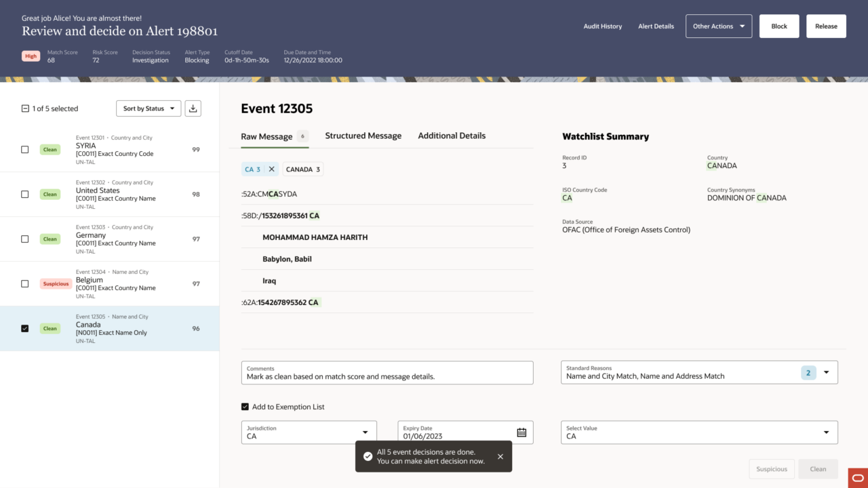Click the Raw Message count badge 6
The width and height of the screenshot is (868, 488).
click(x=302, y=136)
